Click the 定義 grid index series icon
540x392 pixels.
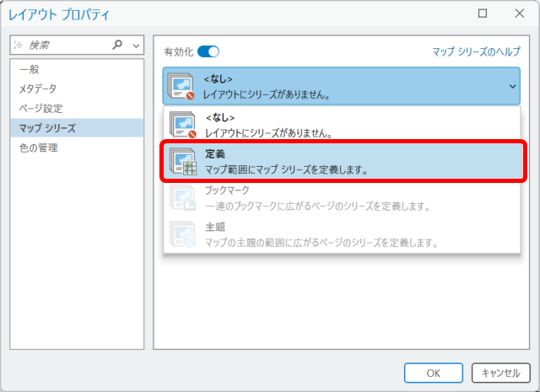tap(183, 162)
